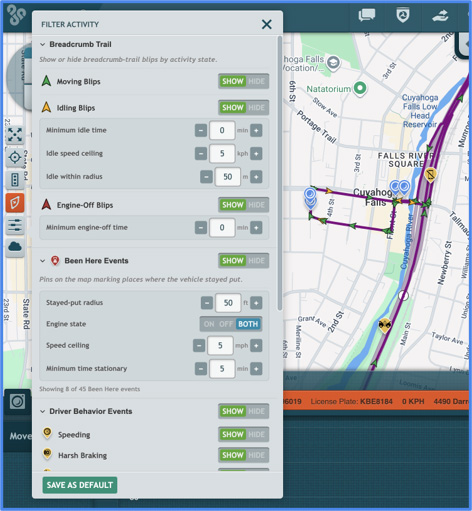
Task: Click the Natatorium map marker
Action: 360,89
